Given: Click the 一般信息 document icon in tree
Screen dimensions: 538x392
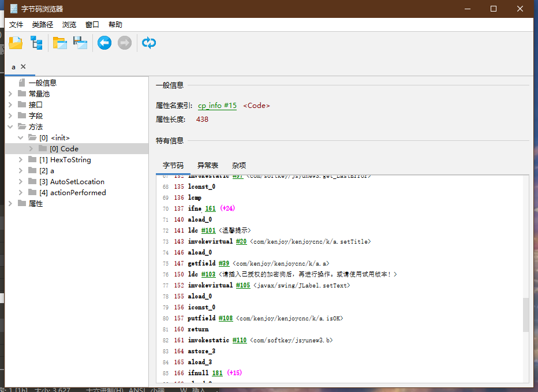Looking at the screenshot, I should coord(22,83).
